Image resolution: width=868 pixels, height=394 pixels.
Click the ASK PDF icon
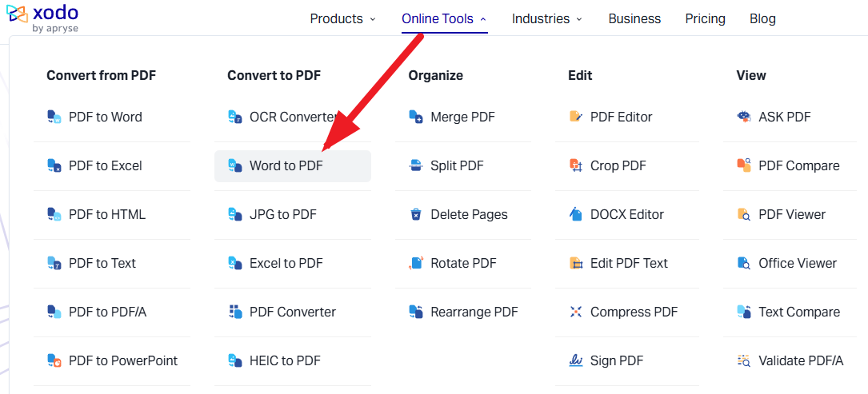(744, 117)
